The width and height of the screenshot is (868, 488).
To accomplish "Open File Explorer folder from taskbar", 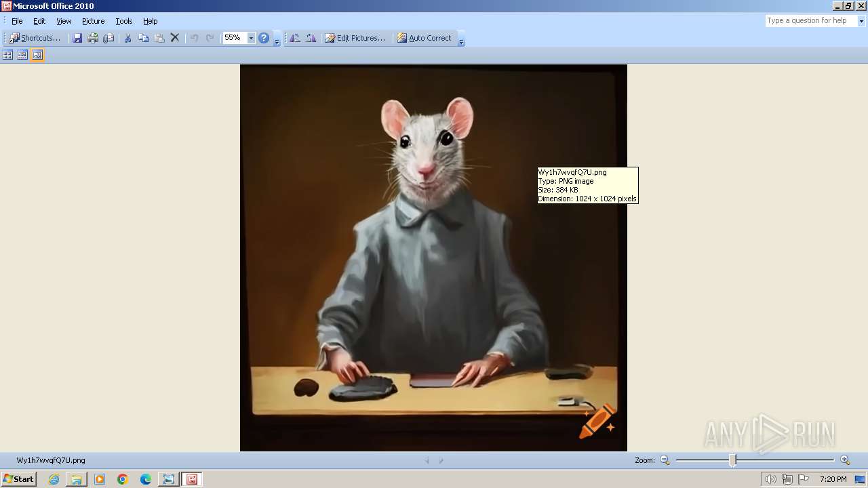I will click(77, 479).
